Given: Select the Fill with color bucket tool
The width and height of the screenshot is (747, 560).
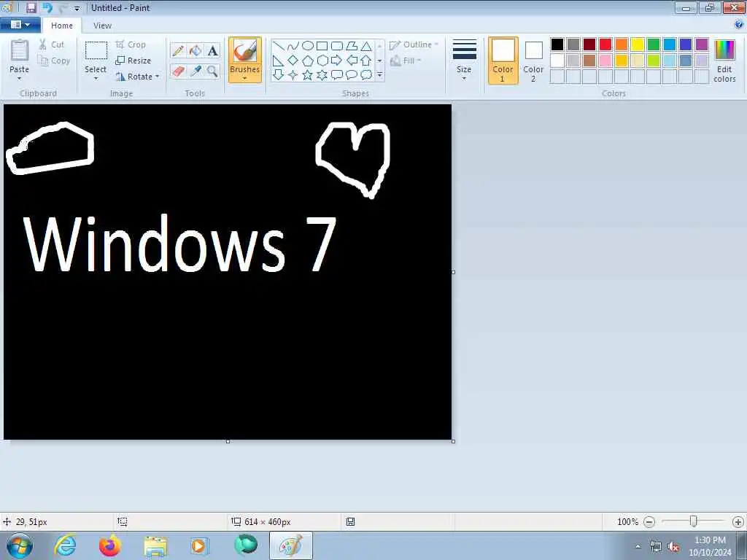Looking at the screenshot, I should tap(196, 50).
